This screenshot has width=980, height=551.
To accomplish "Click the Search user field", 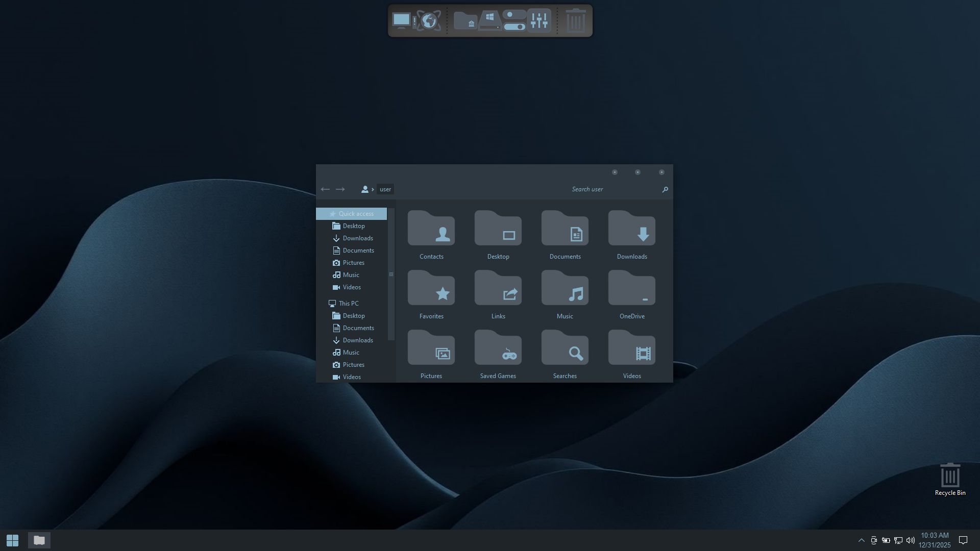I will [x=612, y=189].
